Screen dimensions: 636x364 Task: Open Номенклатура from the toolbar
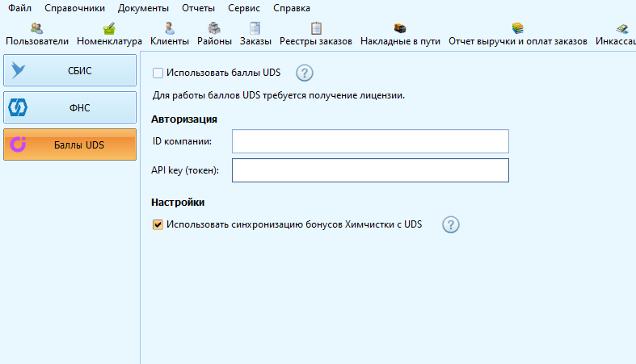109,34
